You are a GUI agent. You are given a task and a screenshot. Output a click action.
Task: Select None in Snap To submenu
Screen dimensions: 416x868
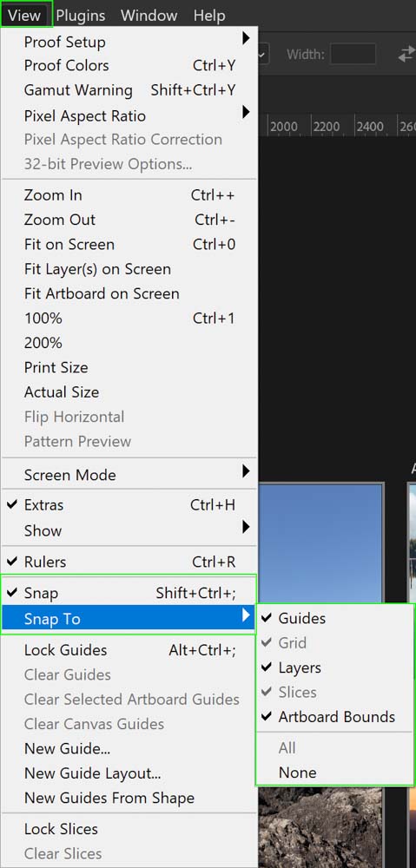point(334,773)
